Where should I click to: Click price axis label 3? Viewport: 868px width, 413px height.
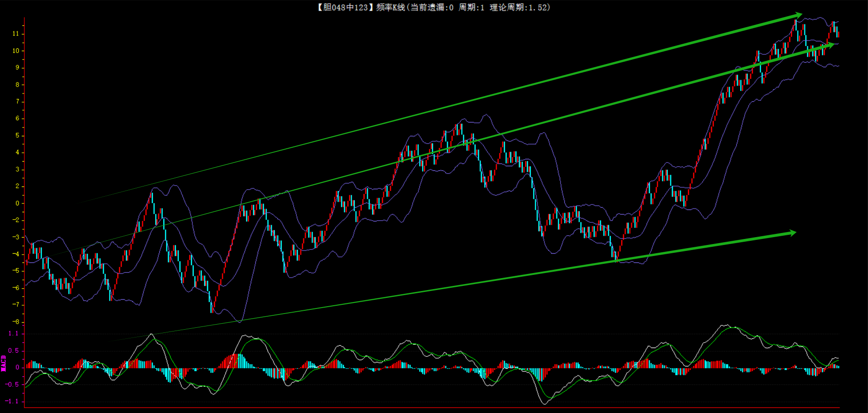17,169
